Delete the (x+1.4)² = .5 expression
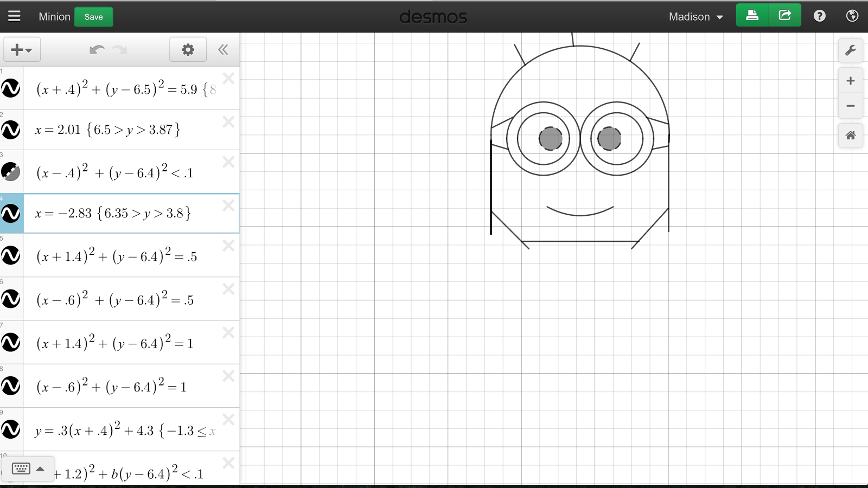868x488 pixels. [x=228, y=246]
